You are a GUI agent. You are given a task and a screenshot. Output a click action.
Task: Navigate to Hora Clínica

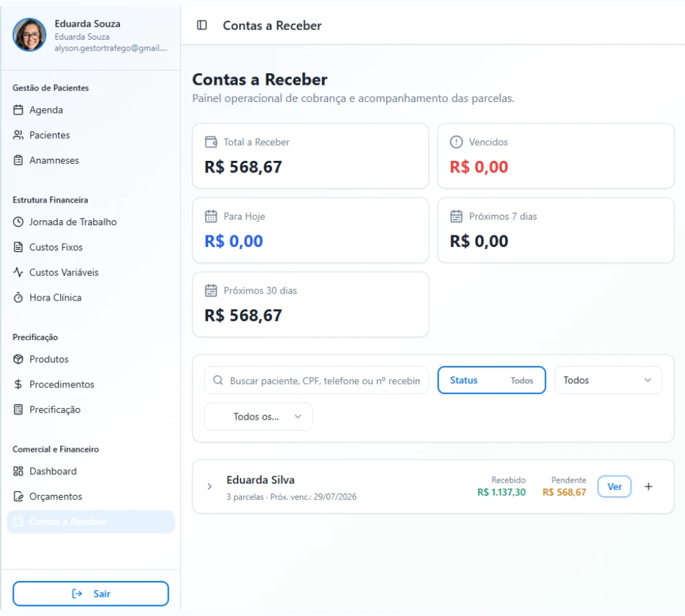tap(90, 297)
